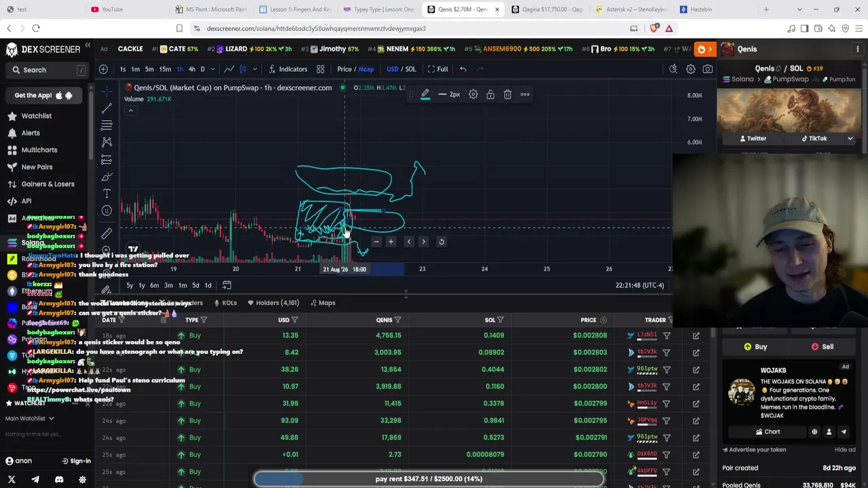Open the drawing settings gear in the floating toolbar
868x488 pixels.
[x=473, y=95]
